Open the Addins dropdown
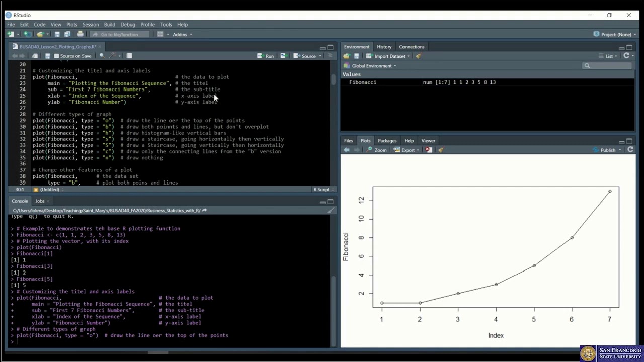Image resolution: width=644 pixels, height=362 pixels. [x=182, y=34]
